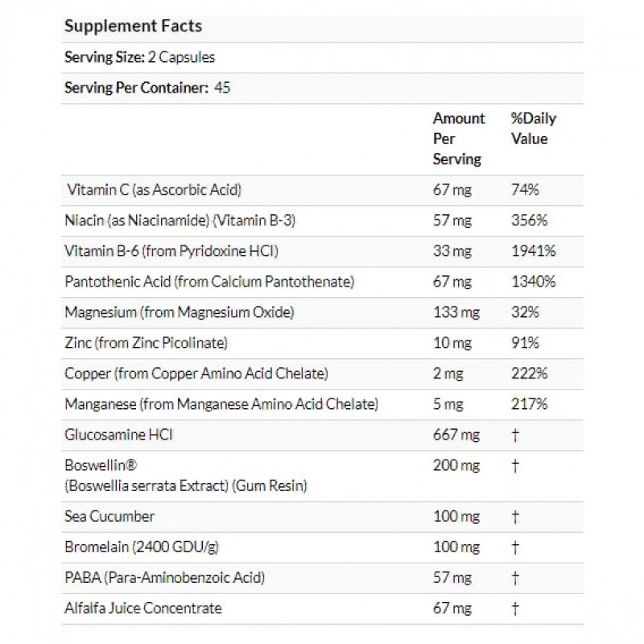Click the 133 mg amount for Magnesium
This screenshot has width=644, height=644.
pyautogui.click(x=453, y=312)
